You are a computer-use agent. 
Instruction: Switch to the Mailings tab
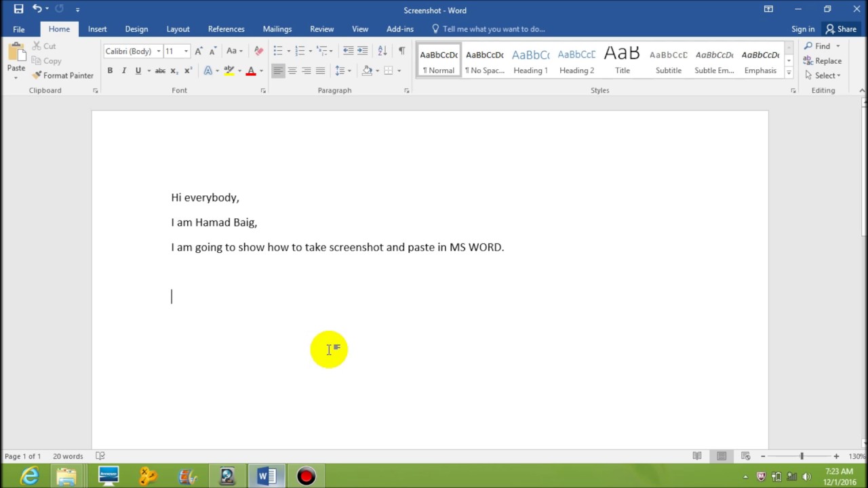[277, 29]
